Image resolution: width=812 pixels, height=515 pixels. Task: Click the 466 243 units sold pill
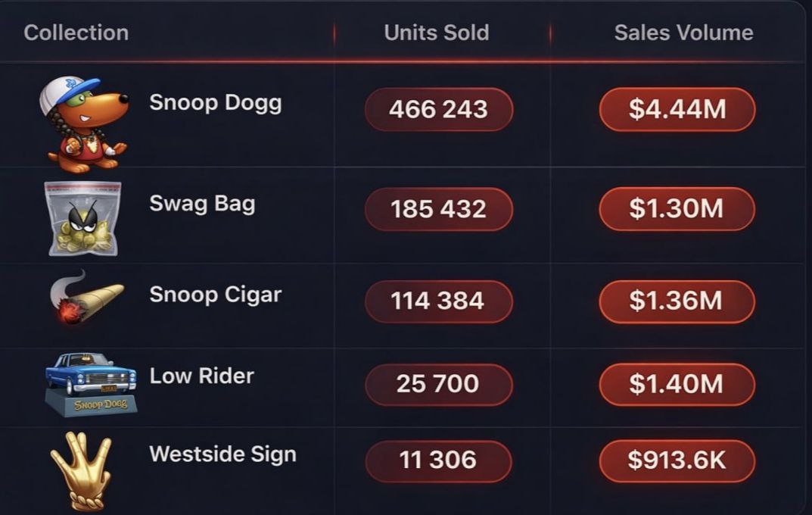tap(439, 109)
